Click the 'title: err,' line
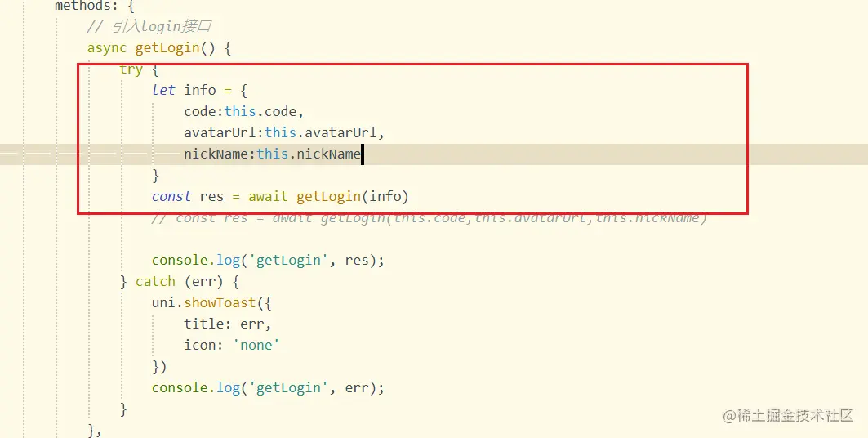The height and width of the screenshot is (438, 868). coord(228,324)
